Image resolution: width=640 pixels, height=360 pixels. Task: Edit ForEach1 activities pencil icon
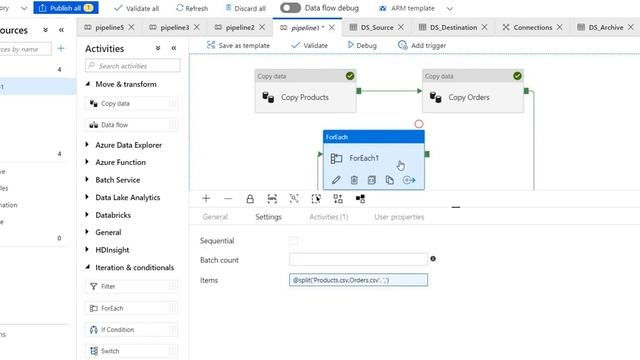(x=336, y=180)
